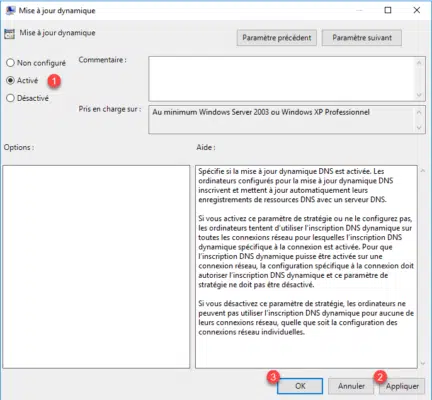Click the setting icon beside Mise à jour dynamique heading
Screen dimensions: 432x400
pos(9,34)
